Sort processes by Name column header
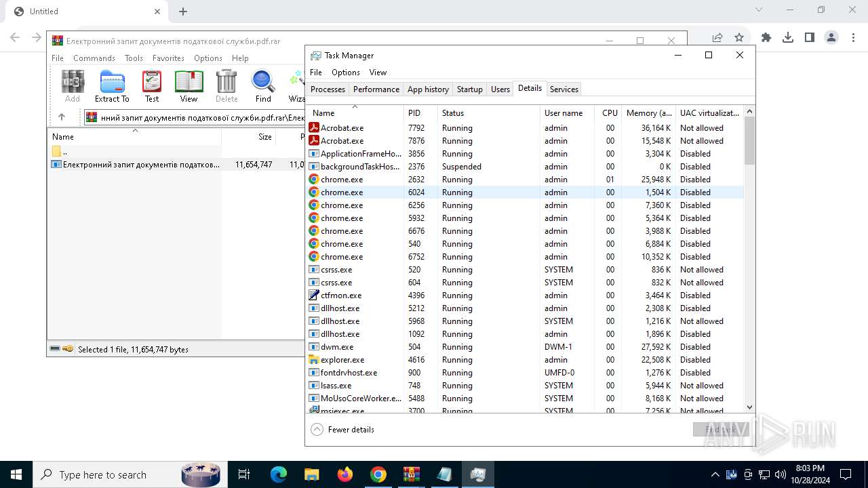The image size is (868, 488). (x=355, y=113)
